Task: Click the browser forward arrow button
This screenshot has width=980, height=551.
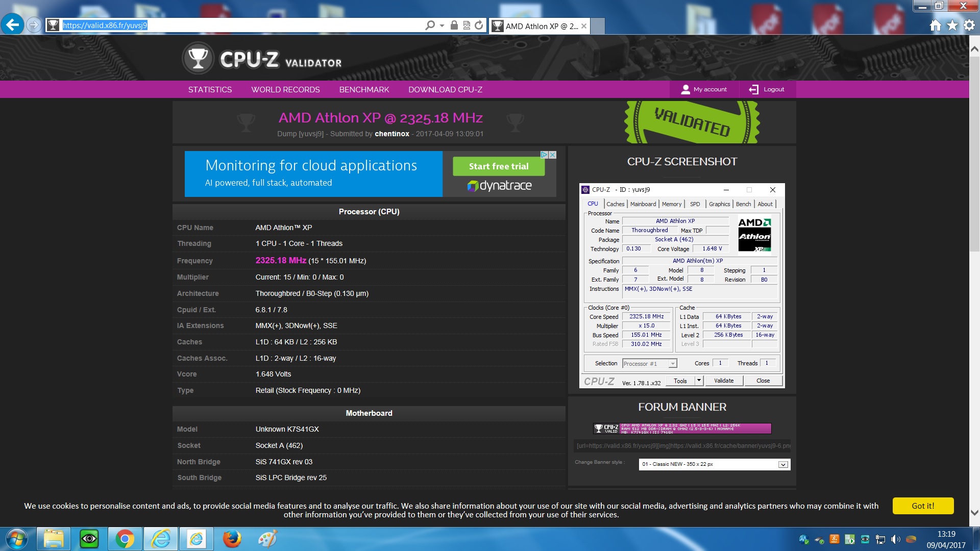Action: 34,24
